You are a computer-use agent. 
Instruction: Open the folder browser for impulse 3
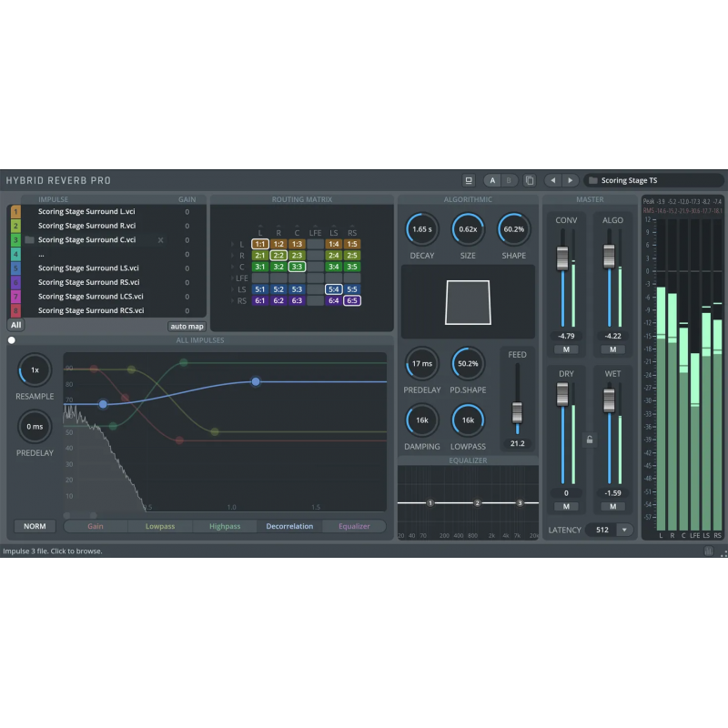pyautogui.click(x=30, y=240)
